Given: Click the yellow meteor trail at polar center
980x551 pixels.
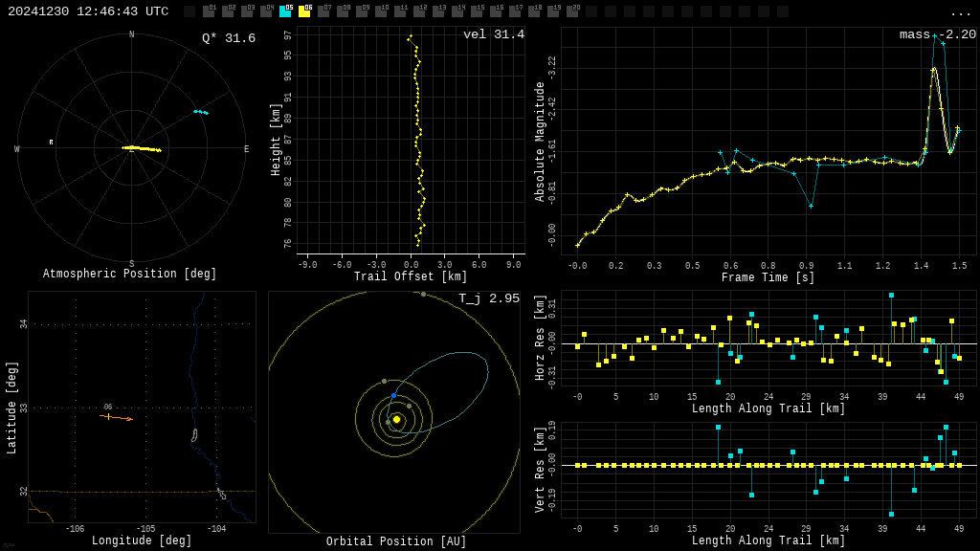Looking at the screenshot, I should [142, 148].
